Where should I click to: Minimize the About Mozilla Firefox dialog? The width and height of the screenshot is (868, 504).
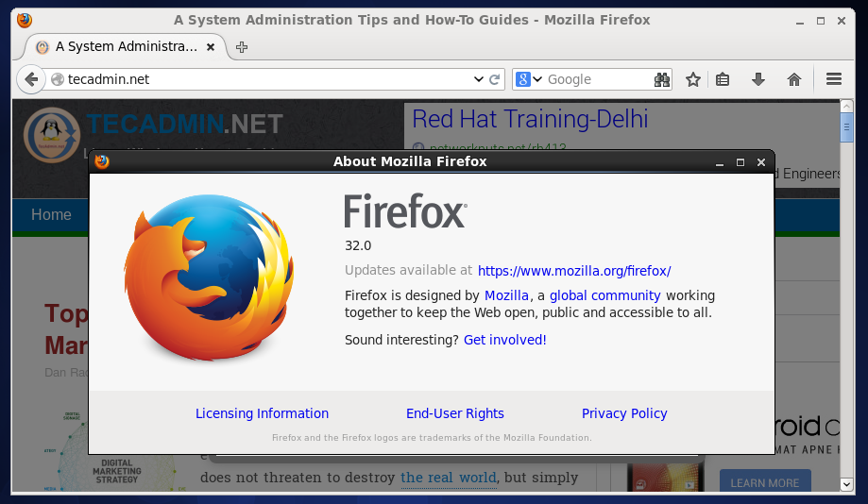(x=720, y=162)
